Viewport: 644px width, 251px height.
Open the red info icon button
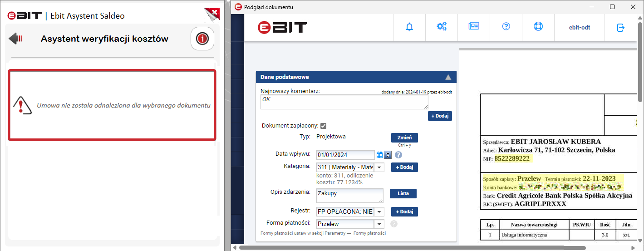(x=202, y=39)
